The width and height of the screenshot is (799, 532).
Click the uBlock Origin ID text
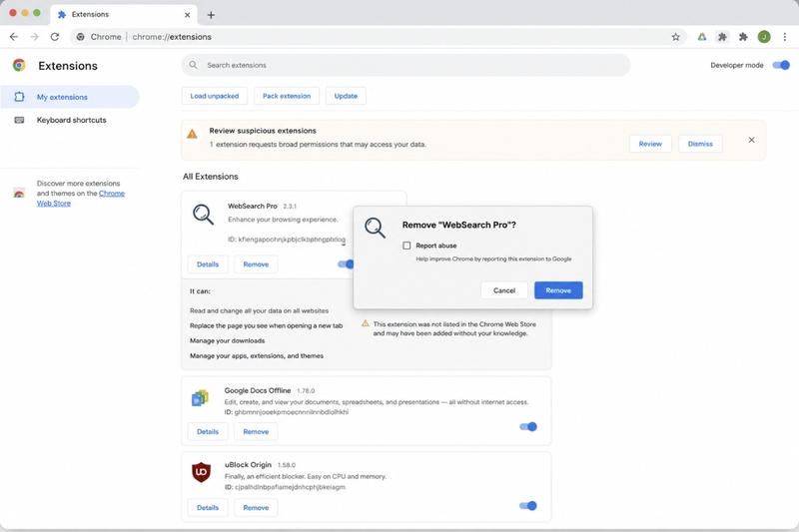[x=285, y=487]
